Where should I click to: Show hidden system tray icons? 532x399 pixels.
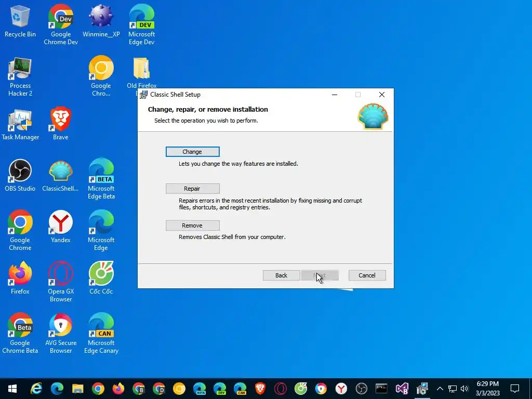coord(440,389)
